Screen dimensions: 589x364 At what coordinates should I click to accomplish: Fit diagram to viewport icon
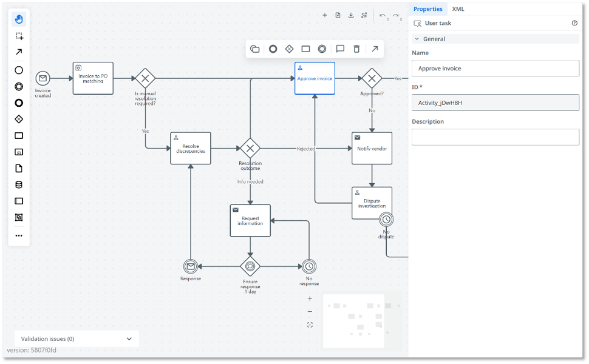310,325
